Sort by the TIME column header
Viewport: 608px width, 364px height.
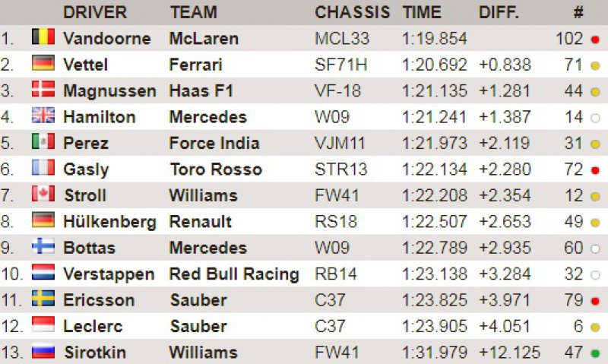point(421,12)
